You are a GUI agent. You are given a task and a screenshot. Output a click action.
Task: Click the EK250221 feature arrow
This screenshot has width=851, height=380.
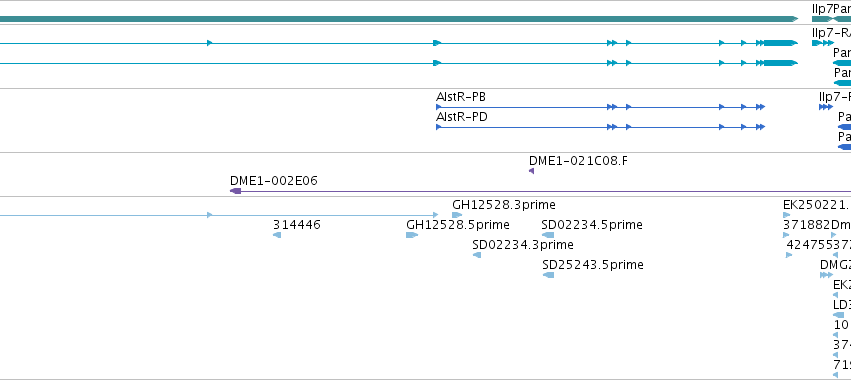(786, 215)
